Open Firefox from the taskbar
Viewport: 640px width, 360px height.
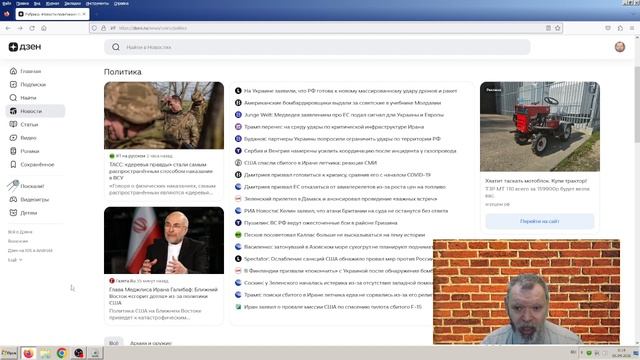coord(28,353)
